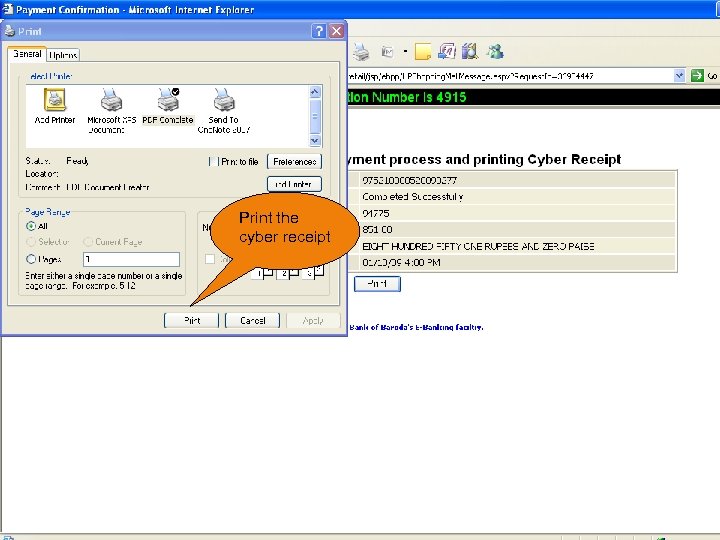This screenshot has height=540, width=720.
Task: Click the Preferences button
Action: [294, 162]
